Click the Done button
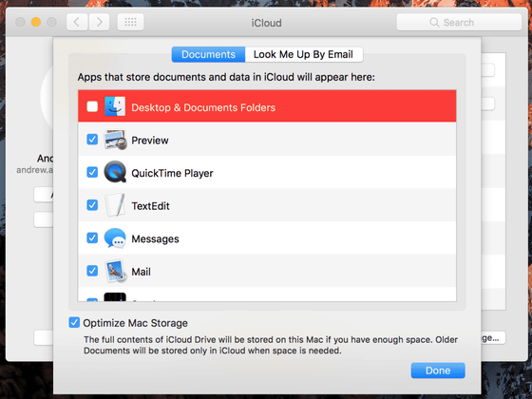532x399 pixels. (x=438, y=370)
